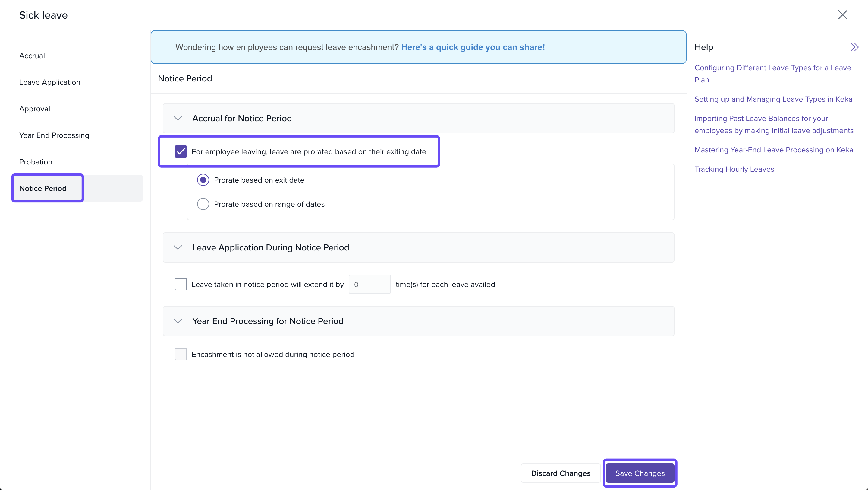This screenshot has height=490, width=868.
Task: Go to the Approval section
Action: tap(34, 109)
